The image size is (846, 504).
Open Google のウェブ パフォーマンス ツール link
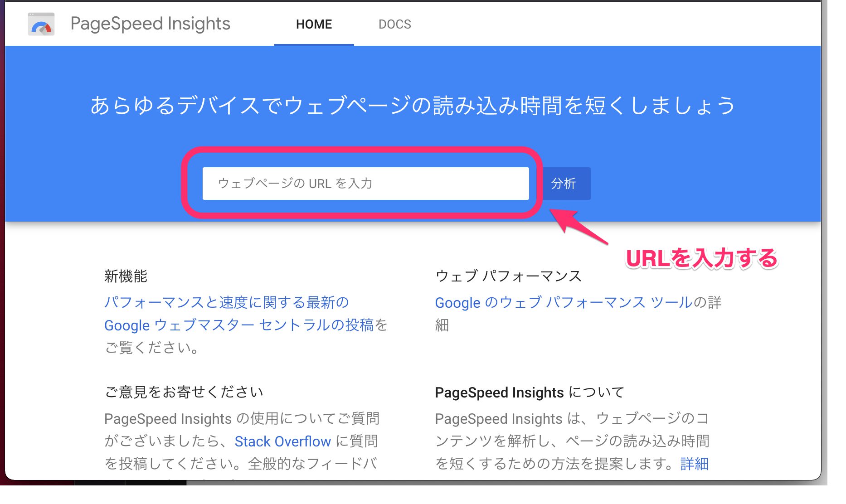tap(564, 302)
